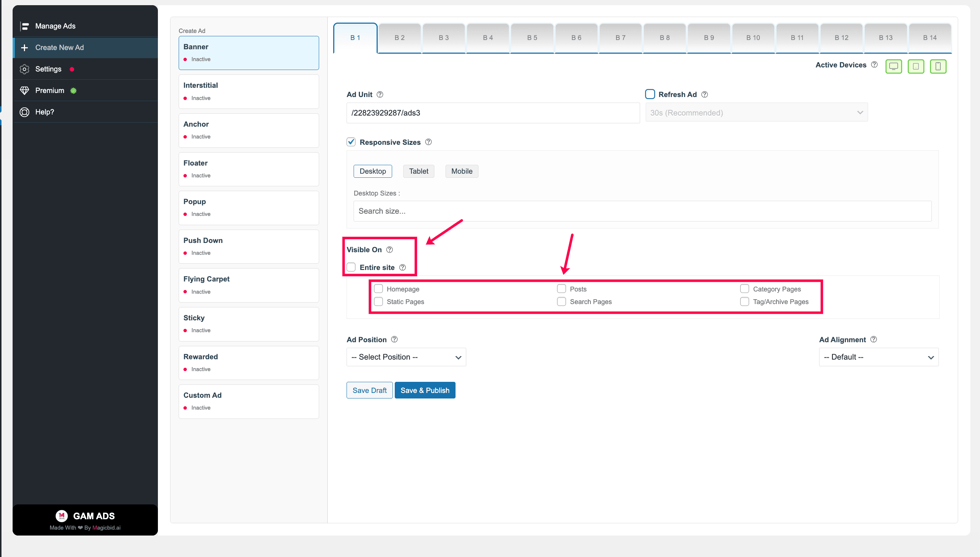980x557 pixels.
Task: Toggle the desktop active device icon
Action: click(x=894, y=66)
